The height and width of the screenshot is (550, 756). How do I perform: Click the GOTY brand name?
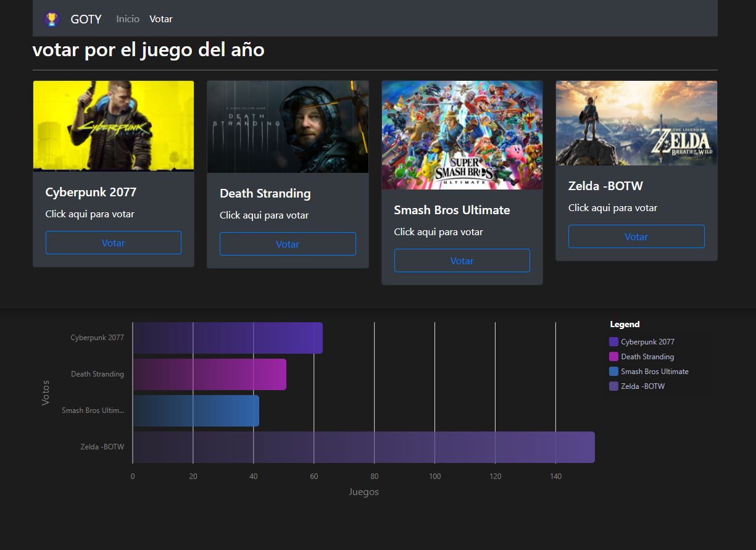(x=86, y=19)
